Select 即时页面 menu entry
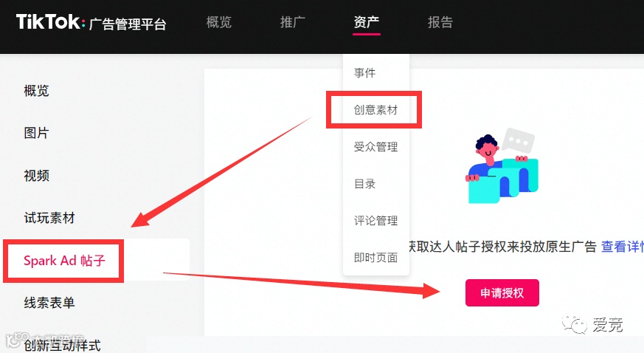Image resolution: width=644 pixels, height=353 pixels. tap(375, 258)
